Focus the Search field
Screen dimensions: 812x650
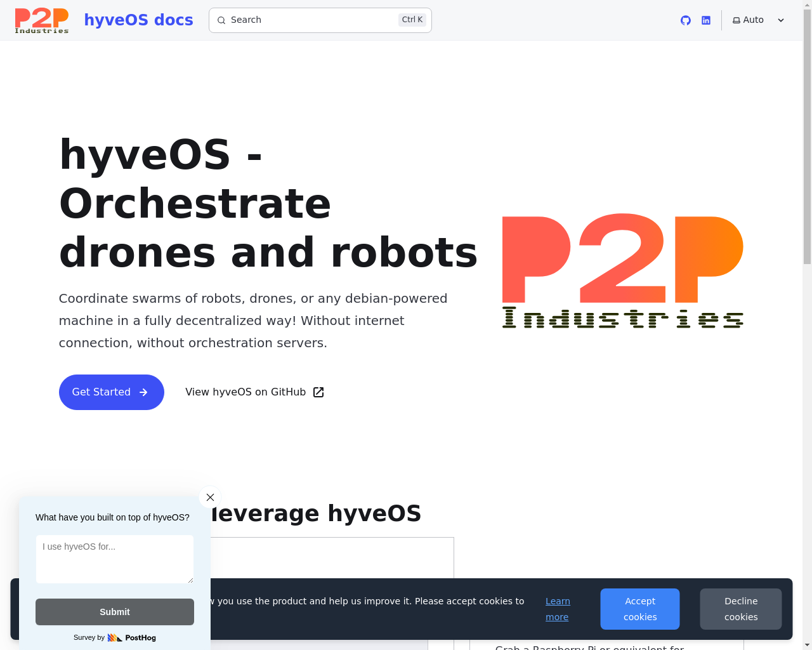320,20
